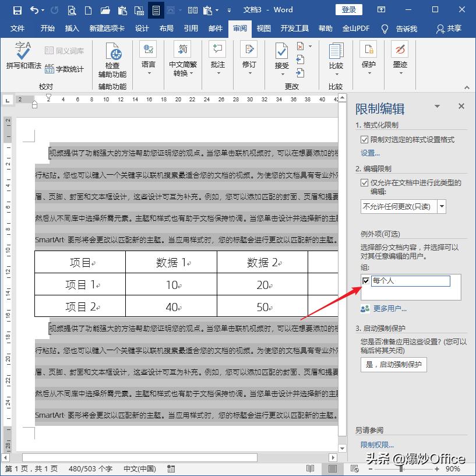Collapse the ribbon with the chevron arrow
This screenshot has height=476, width=476.
point(466,86)
